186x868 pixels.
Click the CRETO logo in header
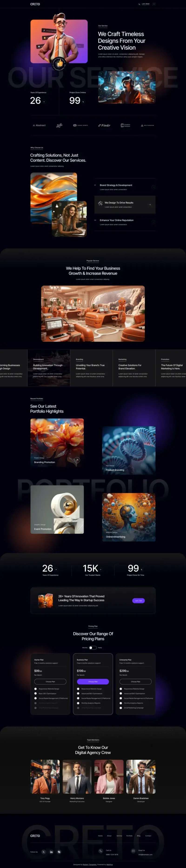35,4
